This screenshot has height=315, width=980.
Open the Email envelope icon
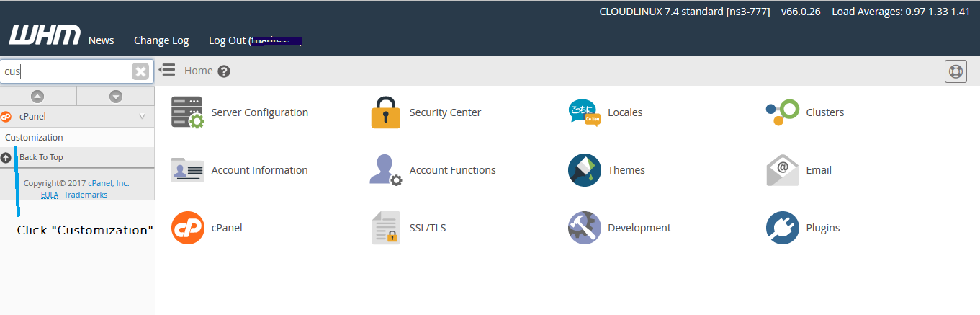click(x=783, y=170)
